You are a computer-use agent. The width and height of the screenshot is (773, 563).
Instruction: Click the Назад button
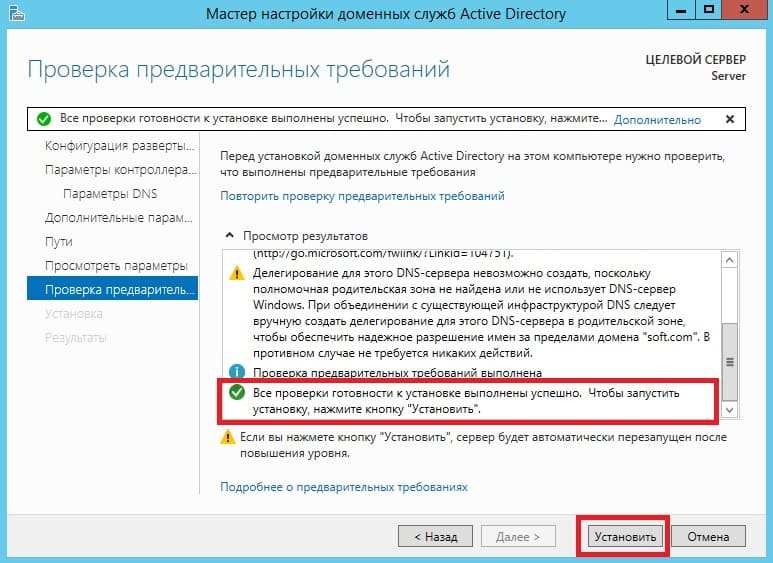click(x=435, y=536)
